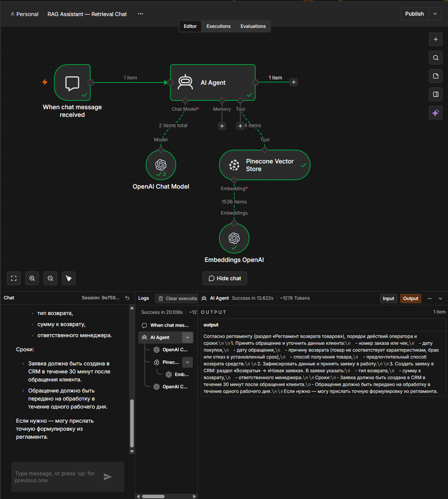448x499 pixels.
Task: Toggle the side panel layout icon
Action: 436,94
